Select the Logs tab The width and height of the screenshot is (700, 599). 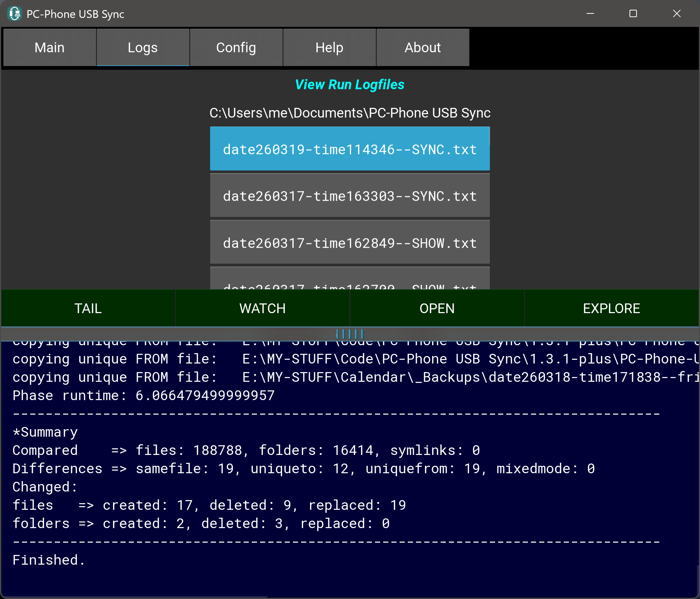click(143, 48)
